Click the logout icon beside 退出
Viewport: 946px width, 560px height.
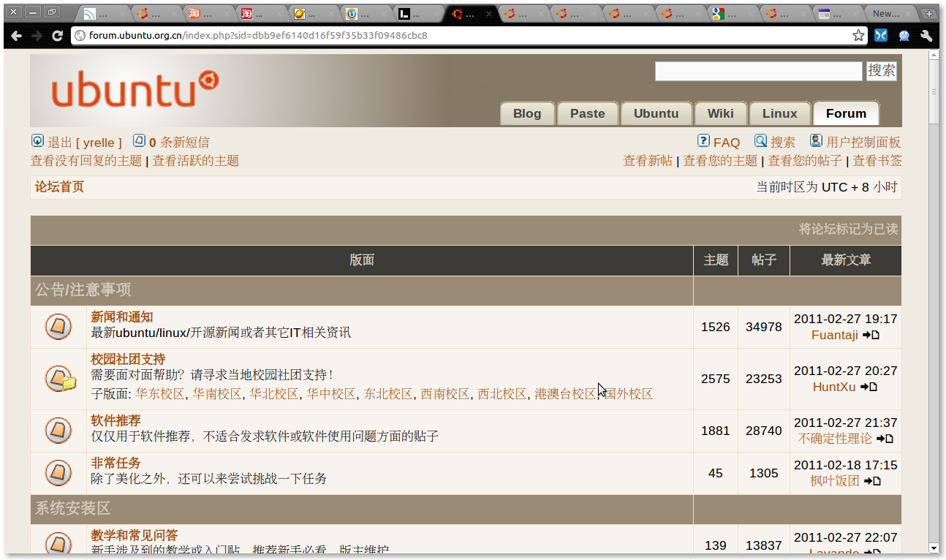(37, 140)
